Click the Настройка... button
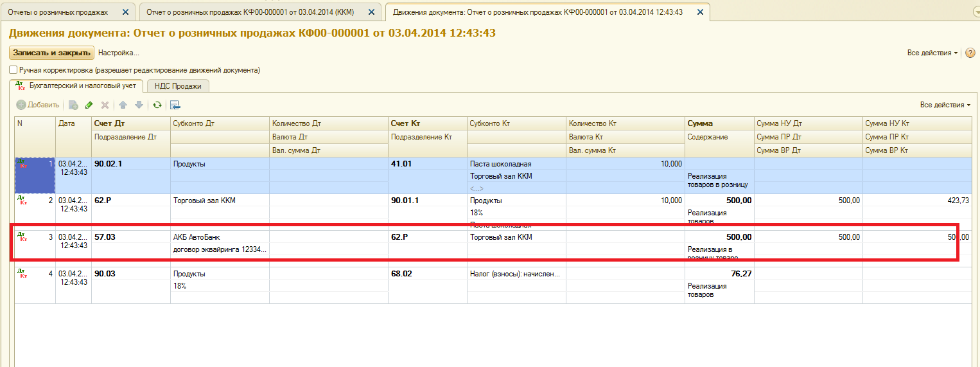Screen dimensions: 980x367 pos(119,53)
